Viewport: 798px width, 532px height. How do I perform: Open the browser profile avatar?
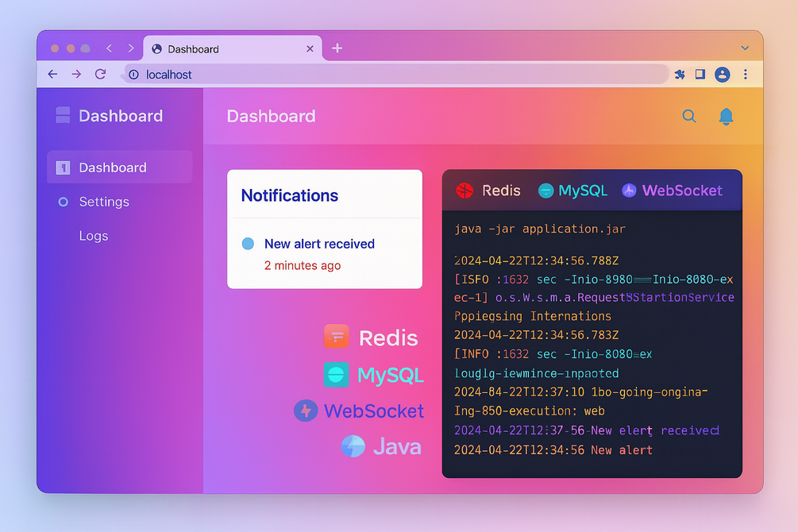tap(722, 75)
